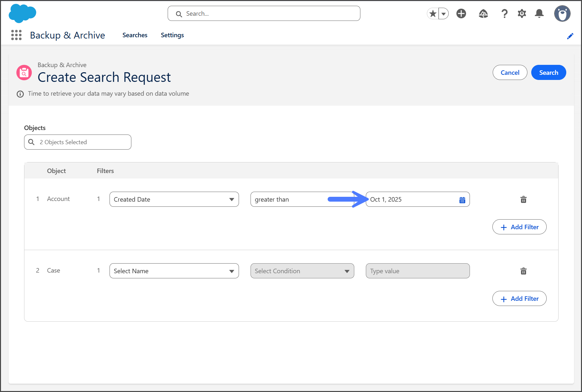Switch to the Searches tab
582x392 pixels.
pos(135,35)
